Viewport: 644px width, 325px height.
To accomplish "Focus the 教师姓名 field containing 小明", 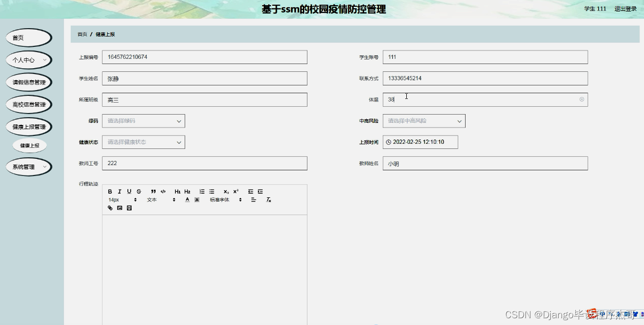I will [x=485, y=163].
